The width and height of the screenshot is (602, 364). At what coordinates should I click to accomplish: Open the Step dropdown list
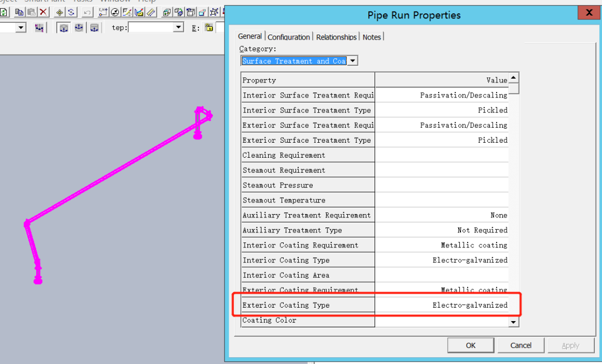click(x=178, y=27)
